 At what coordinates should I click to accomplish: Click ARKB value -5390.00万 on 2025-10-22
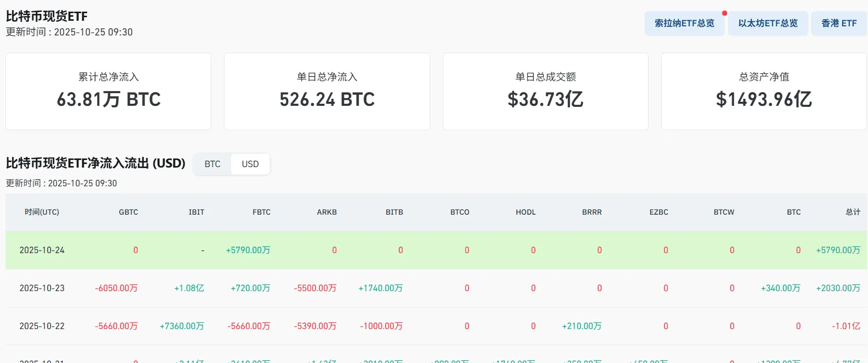click(x=315, y=326)
